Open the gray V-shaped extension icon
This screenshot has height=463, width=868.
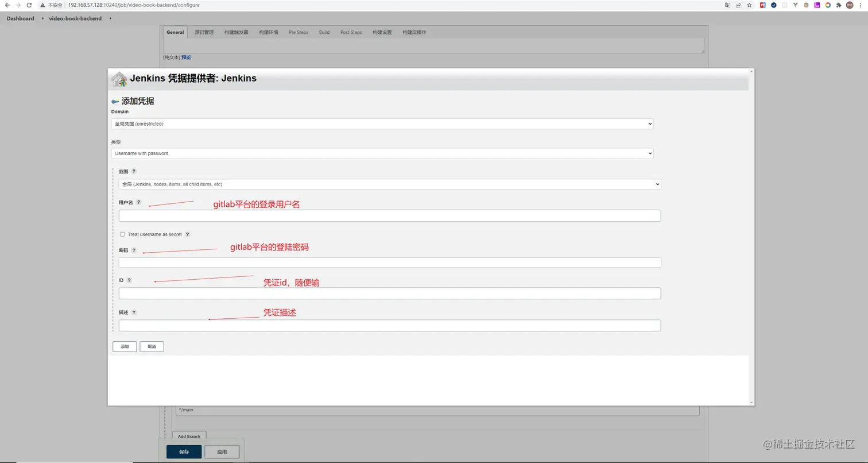point(795,5)
